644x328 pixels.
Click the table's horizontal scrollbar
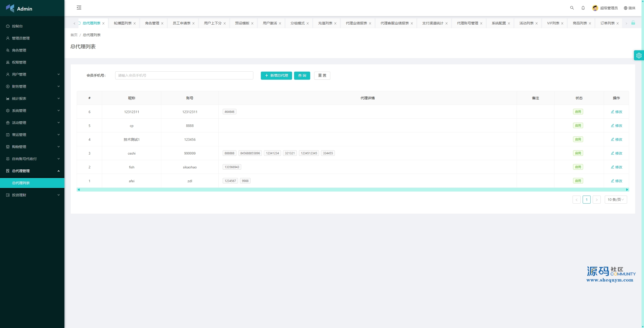352,190
